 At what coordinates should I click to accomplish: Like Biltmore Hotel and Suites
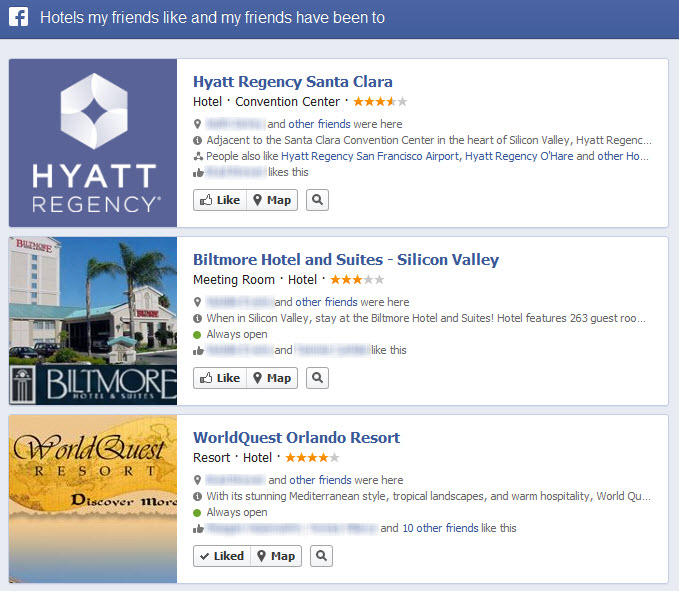coord(220,378)
